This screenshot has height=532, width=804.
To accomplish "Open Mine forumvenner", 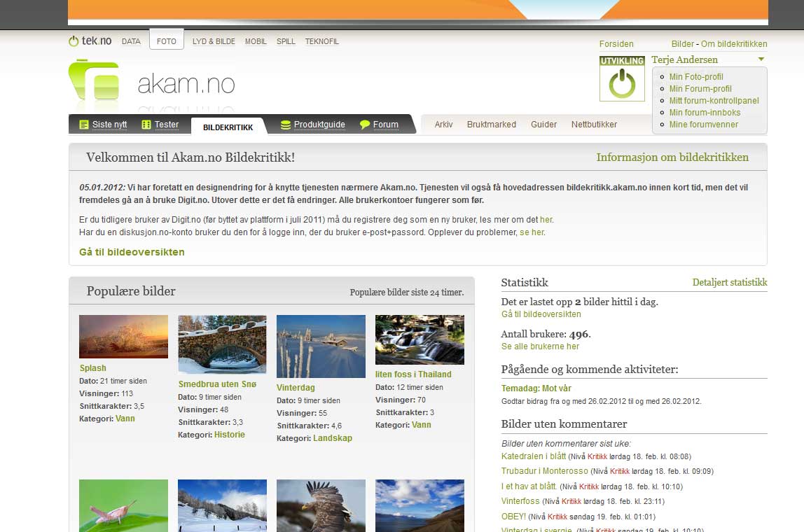I will click(x=703, y=125).
